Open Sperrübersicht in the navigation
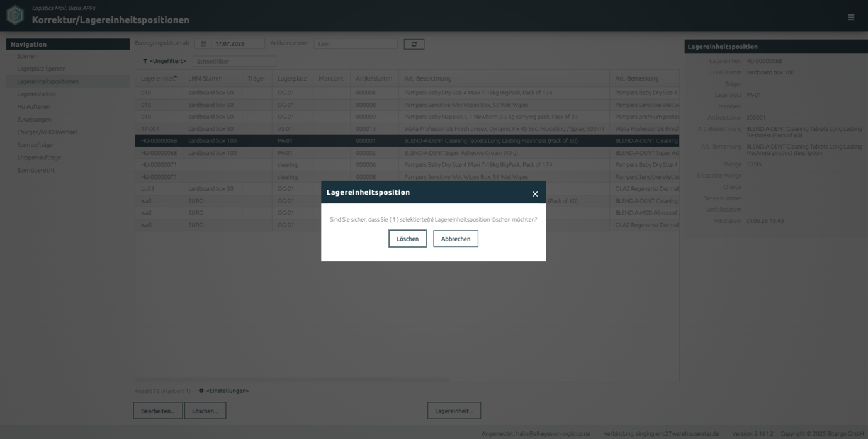The height and width of the screenshot is (439, 868). (x=36, y=170)
